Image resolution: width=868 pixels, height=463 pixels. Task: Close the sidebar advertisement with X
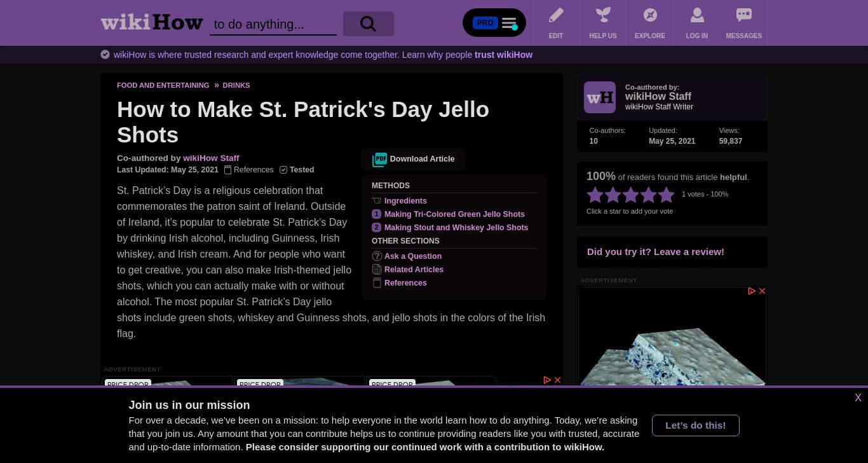(x=762, y=291)
